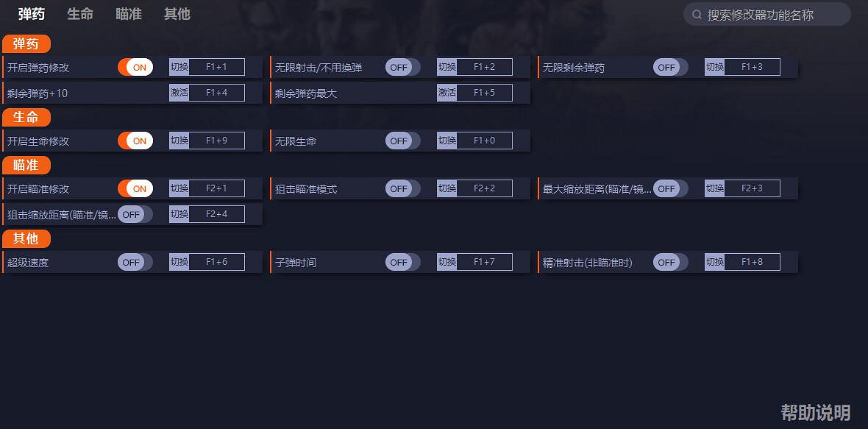Switch to the 生命 menu tab

click(x=80, y=13)
